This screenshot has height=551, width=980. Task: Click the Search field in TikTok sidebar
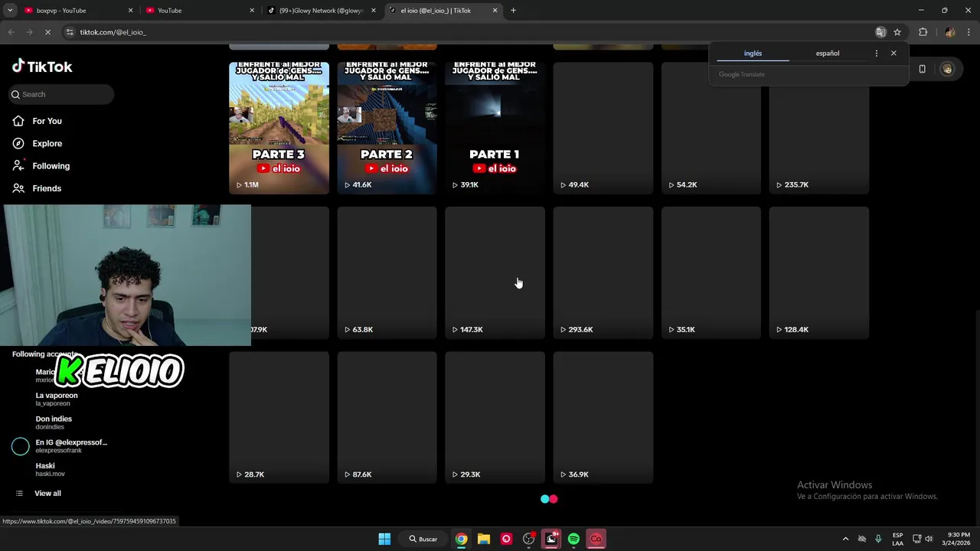[x=60, y=94]
